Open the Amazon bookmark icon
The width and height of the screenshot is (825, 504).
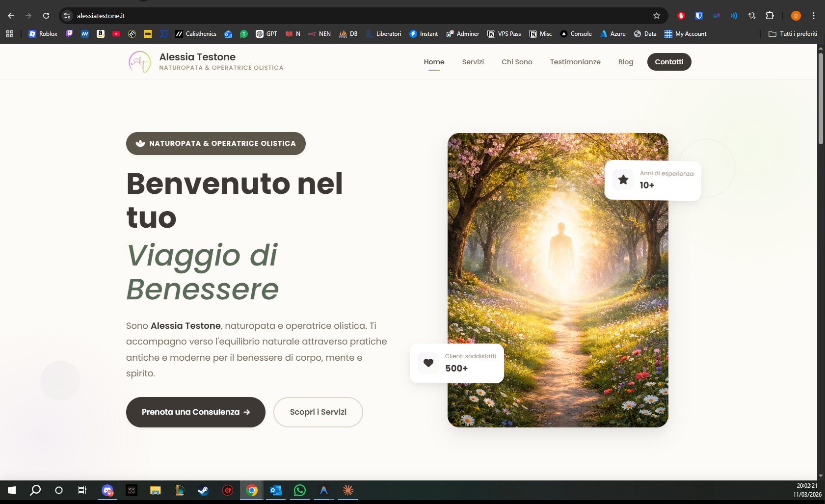tap(101, 34)
